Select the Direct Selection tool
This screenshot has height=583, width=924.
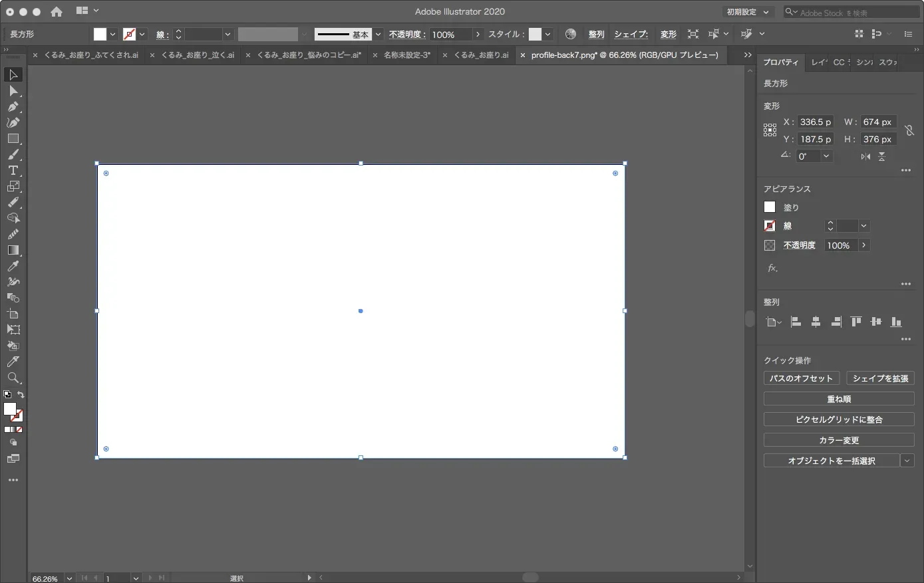tap(13, 90)
